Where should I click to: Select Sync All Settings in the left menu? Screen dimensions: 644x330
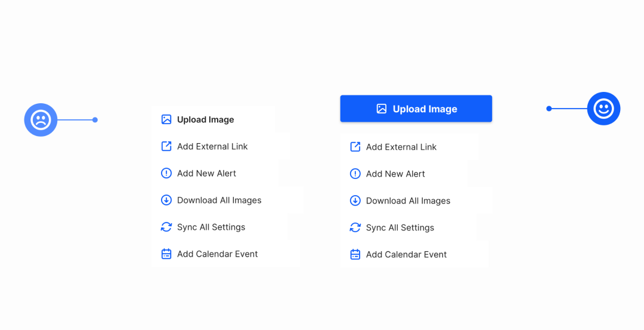211,227
